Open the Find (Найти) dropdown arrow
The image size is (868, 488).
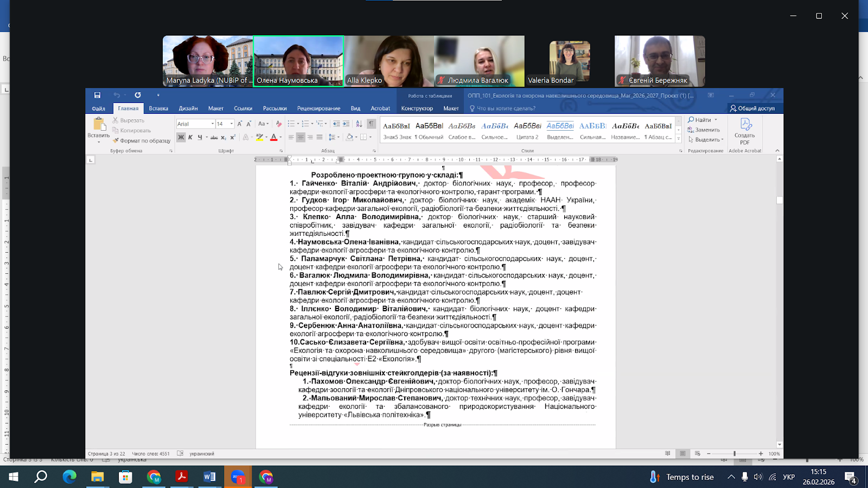[x=716, y=120]
